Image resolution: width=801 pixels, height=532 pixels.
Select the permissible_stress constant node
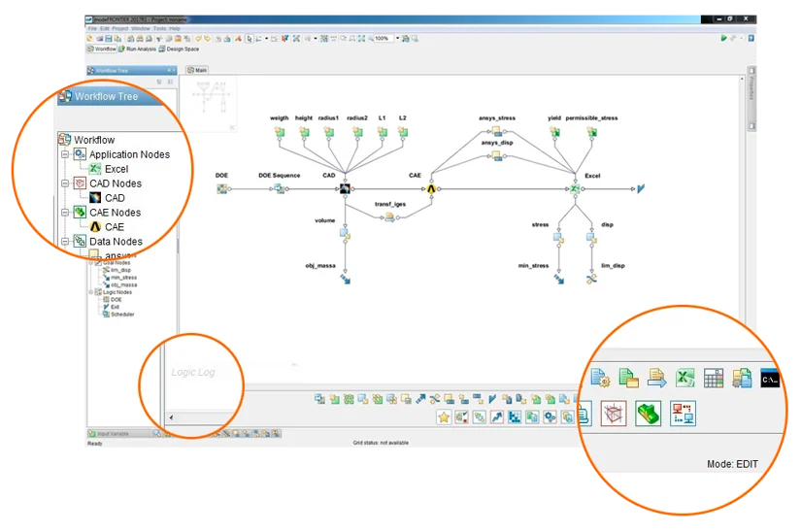coord(591,132)
